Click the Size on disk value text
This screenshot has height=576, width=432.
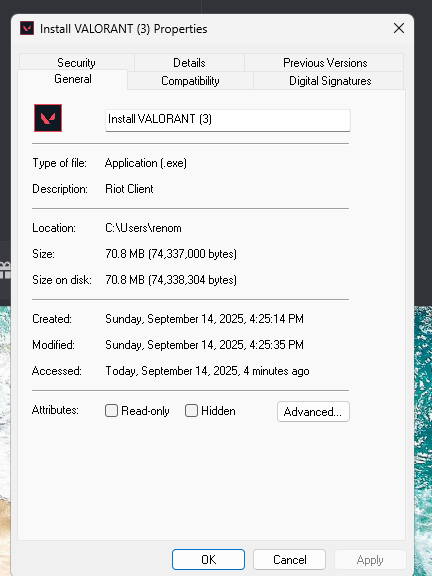point(171,280)
